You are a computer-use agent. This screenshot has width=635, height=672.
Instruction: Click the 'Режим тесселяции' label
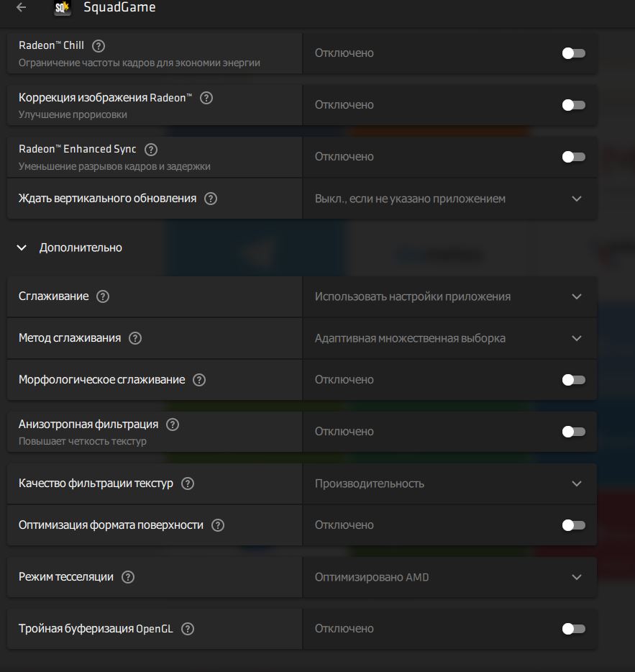point(66,577)
